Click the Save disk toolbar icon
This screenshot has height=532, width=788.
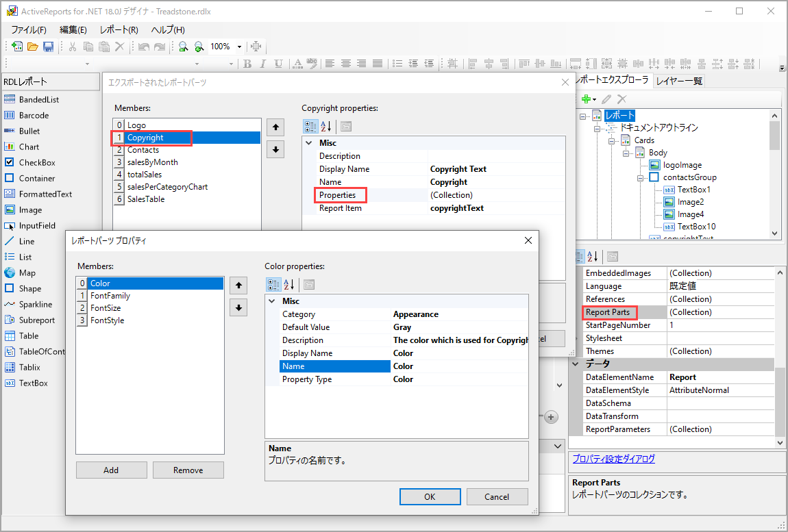(x=48, y=47)
